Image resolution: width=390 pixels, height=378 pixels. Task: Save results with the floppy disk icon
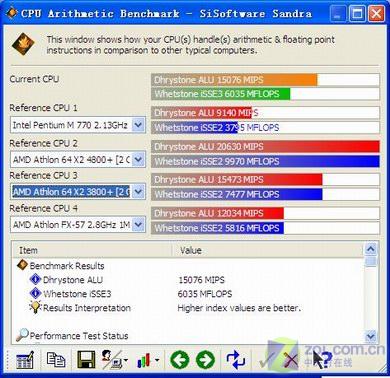click(86, 360)
